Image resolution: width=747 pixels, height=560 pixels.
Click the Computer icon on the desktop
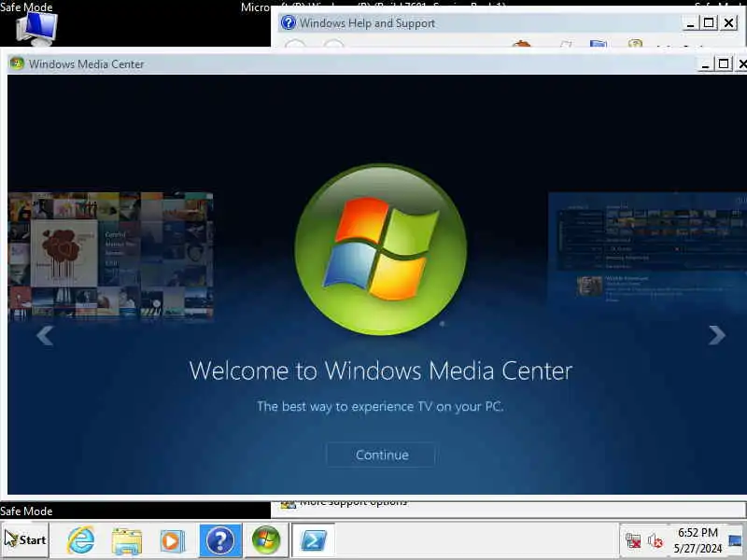(36, 29)
